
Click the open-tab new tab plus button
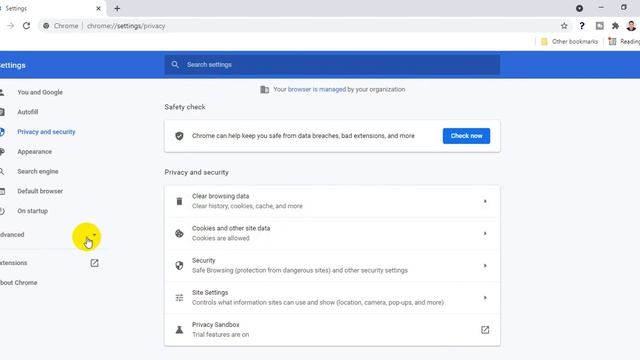point(117,8)
